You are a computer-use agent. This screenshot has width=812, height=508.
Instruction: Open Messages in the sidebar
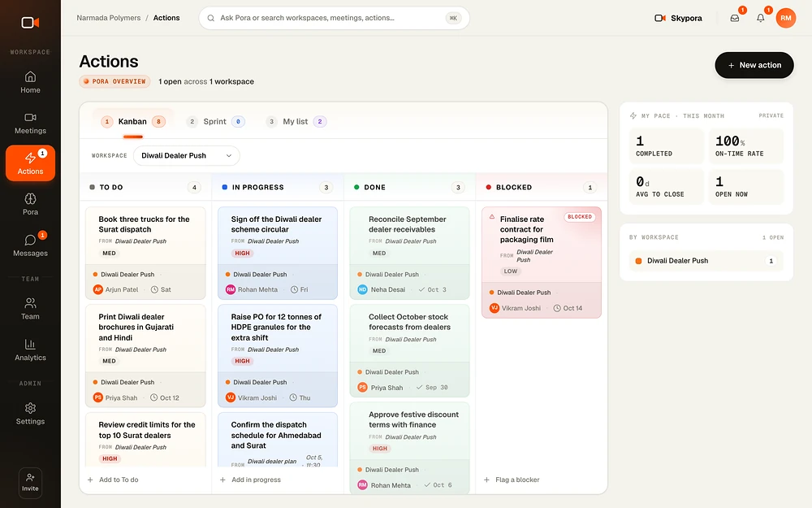(30, 245)
